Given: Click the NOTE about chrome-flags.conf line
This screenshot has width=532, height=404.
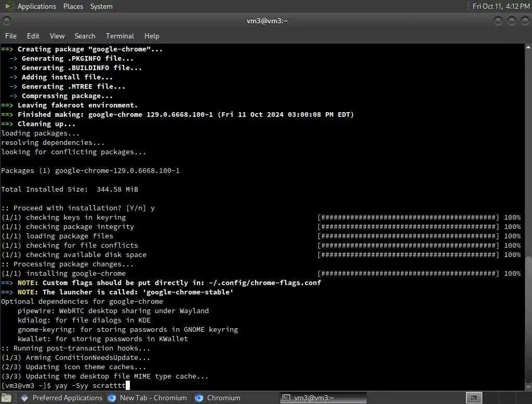Looking at the screenshot, I should [161, 283].
